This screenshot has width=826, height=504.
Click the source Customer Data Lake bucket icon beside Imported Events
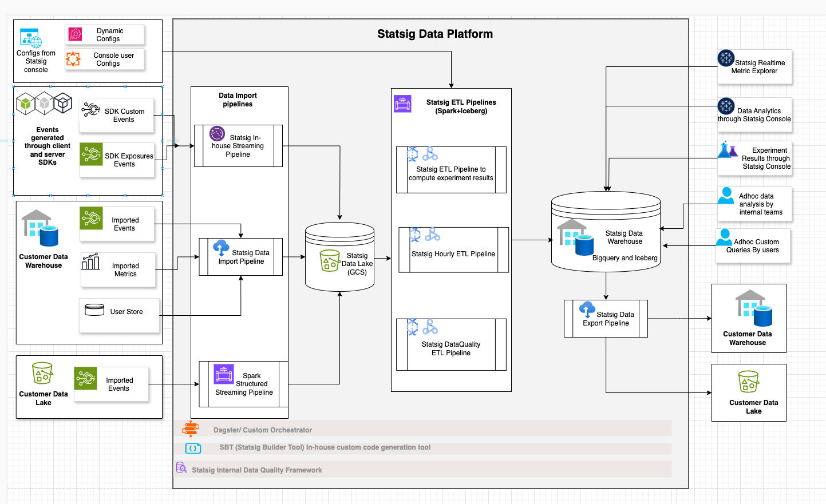point(42,373)
